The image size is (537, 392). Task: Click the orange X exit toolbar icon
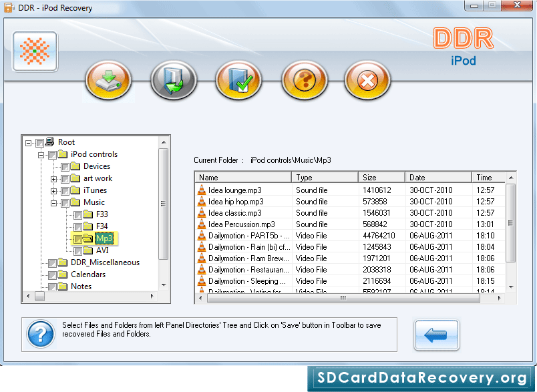coord(367,79)
